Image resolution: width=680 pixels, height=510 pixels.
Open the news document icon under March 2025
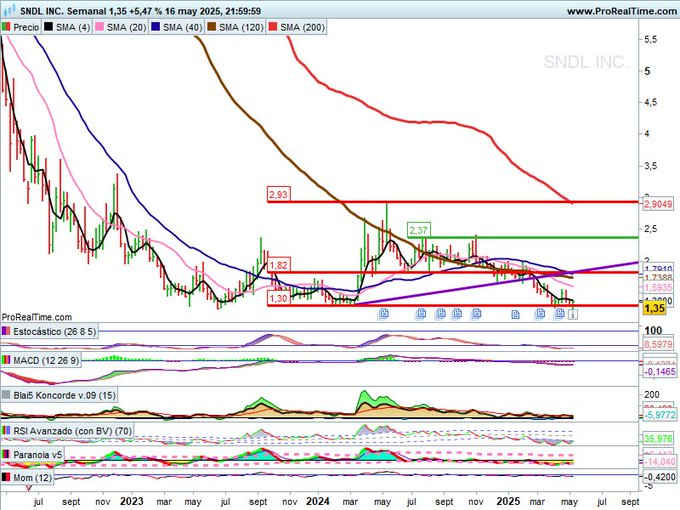540,314
